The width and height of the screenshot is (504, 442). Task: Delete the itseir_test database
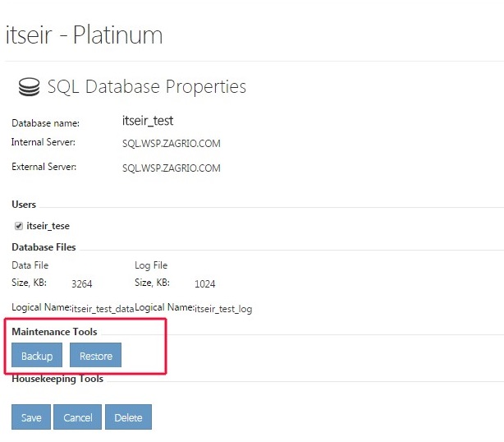(128, 417)
